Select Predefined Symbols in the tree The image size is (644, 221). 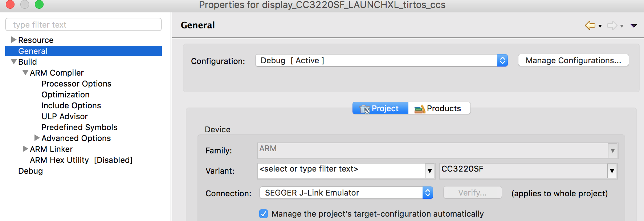pyautogui.click(x=80, y=127)
